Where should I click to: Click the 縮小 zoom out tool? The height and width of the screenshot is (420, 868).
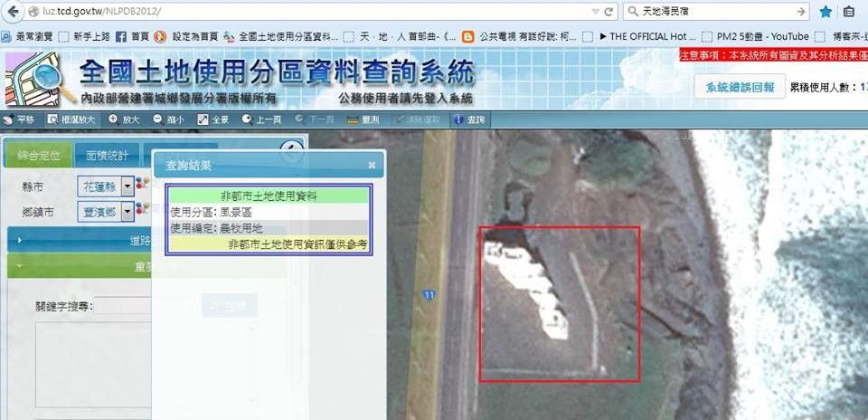tap(168, 119)
